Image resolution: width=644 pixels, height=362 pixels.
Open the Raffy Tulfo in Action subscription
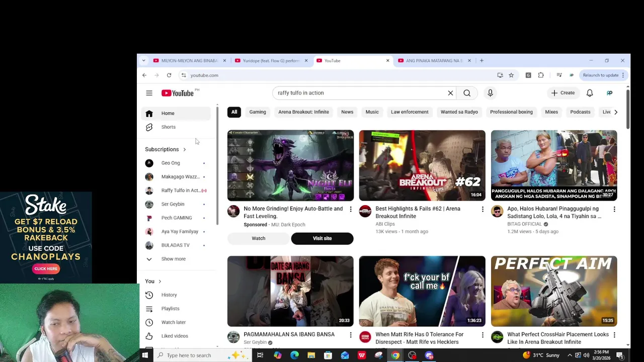176,191
